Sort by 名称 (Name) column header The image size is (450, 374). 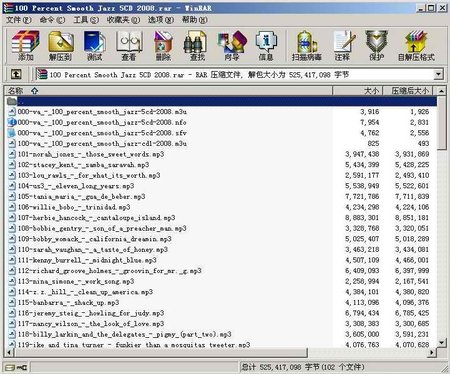click(x=168, y=91)
